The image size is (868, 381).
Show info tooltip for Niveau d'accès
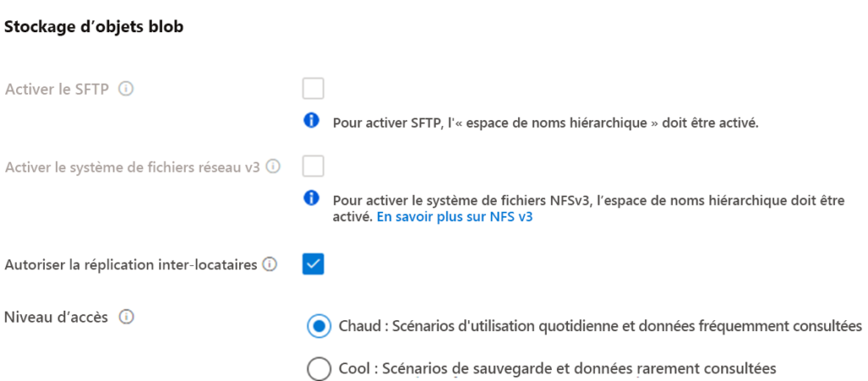127,317
